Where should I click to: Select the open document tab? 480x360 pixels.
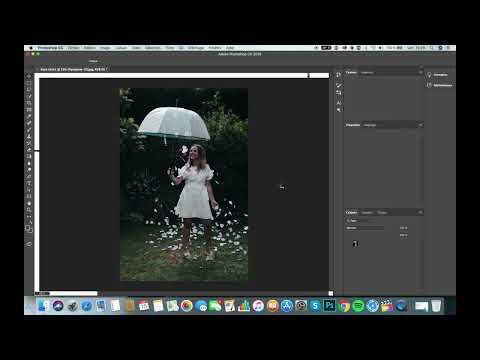point(73,69)
